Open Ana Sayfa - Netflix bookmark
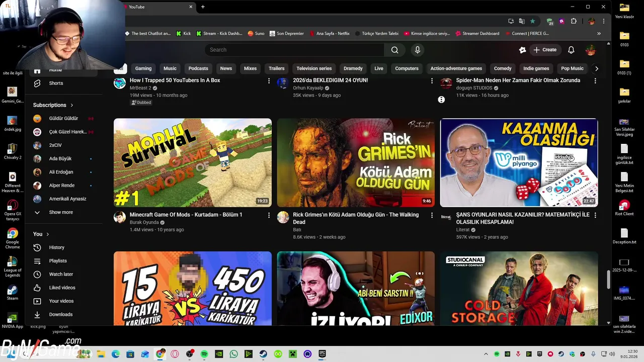The image size is (644, 362). 330,34
